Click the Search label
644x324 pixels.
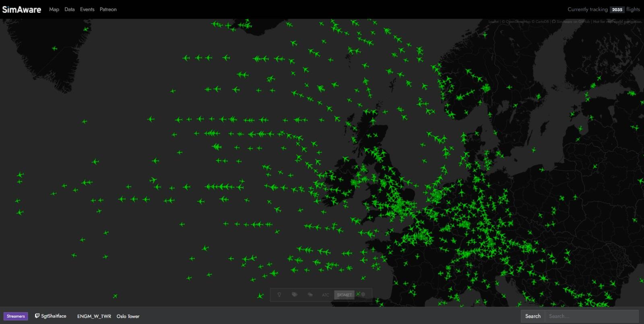point(533,316)
